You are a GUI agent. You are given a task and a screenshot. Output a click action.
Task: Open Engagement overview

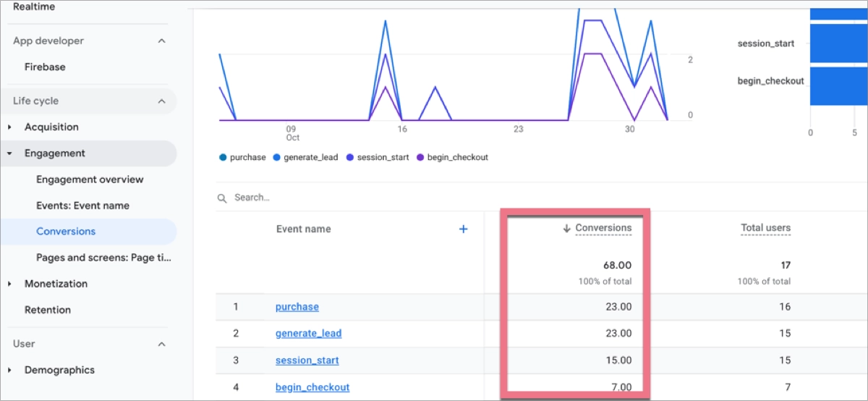click(x=90, y=180)
